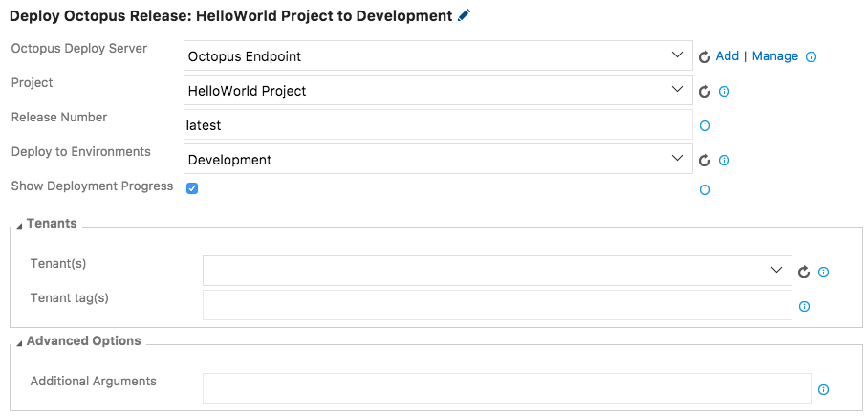Click the Tenant(s) label
Viewport: 868px width, 416px height.
pos(58,264)
